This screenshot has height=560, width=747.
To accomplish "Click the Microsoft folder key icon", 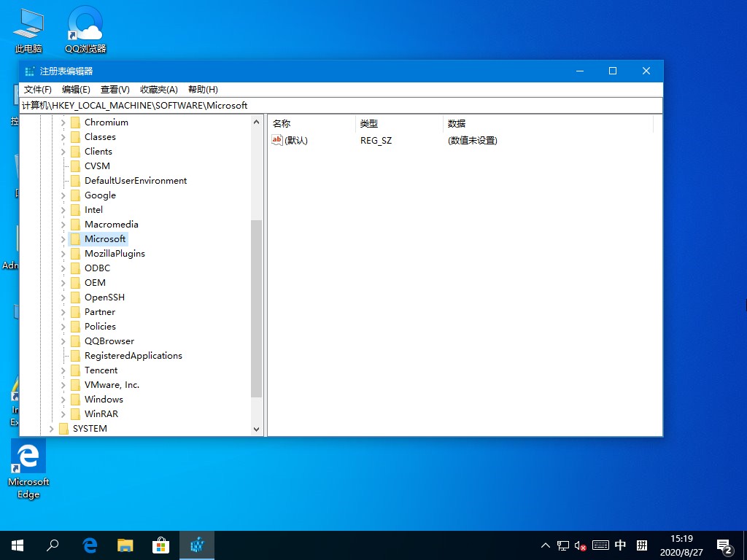I will (x=76, y=238).
